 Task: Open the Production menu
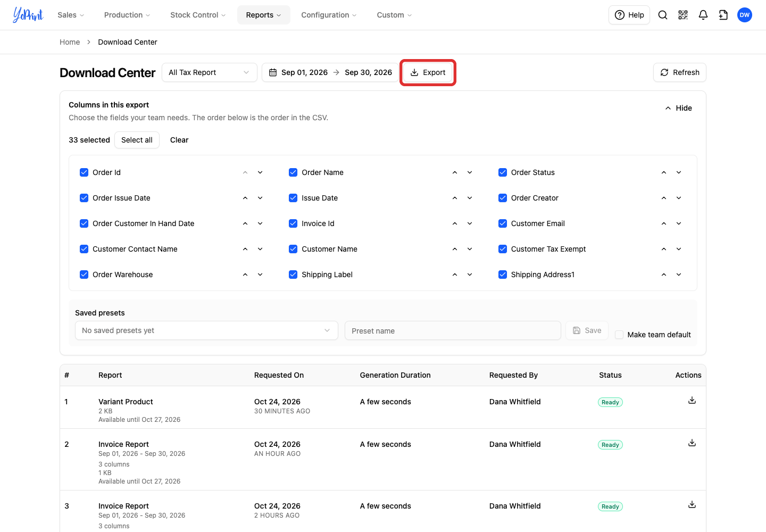(x=127, y=15)
